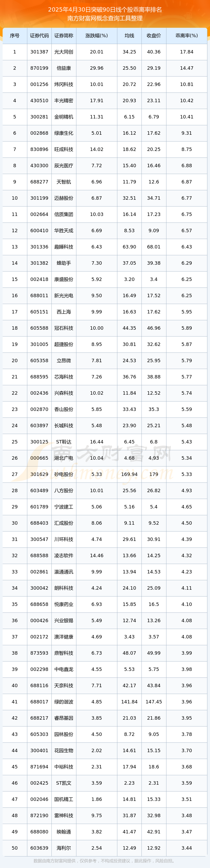Click stock code 300042
This screenshot has height=868, width=210.
pos(39,588)
